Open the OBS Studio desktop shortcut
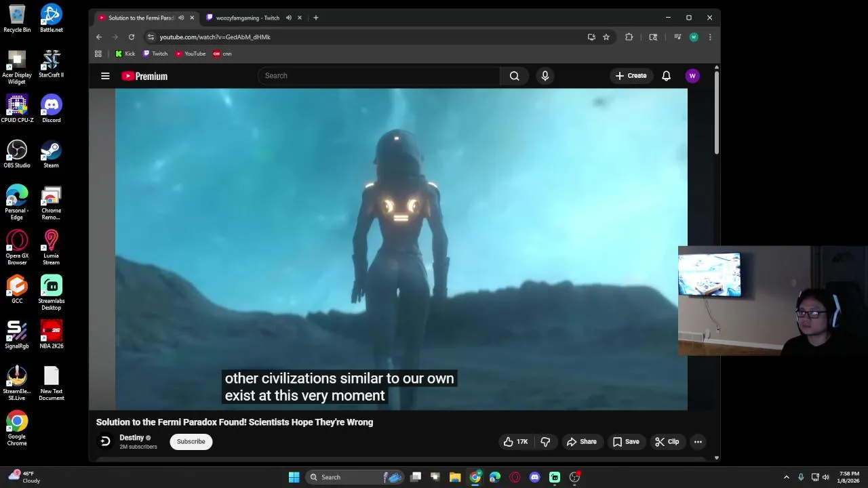Image resolution: width=868 pixels, height=488 pixels. coord(17,154)
